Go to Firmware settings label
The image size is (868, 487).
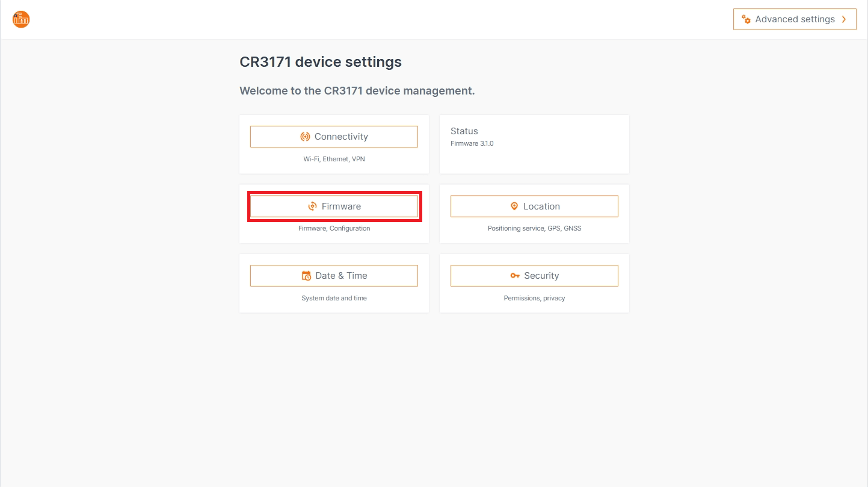(341, 206)
